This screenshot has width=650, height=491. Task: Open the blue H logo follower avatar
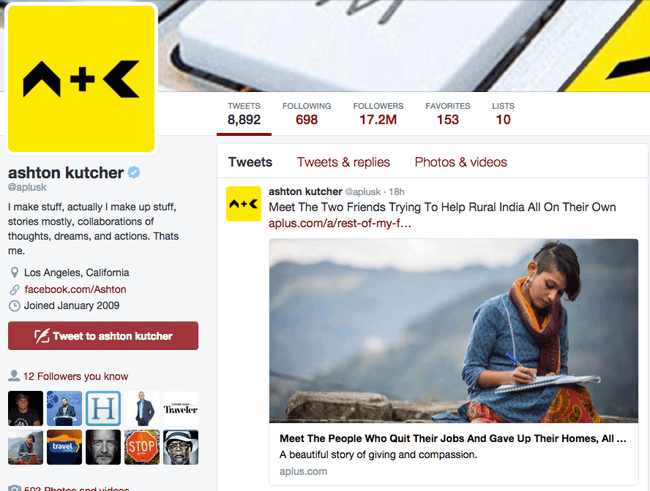tap(103, 408)
